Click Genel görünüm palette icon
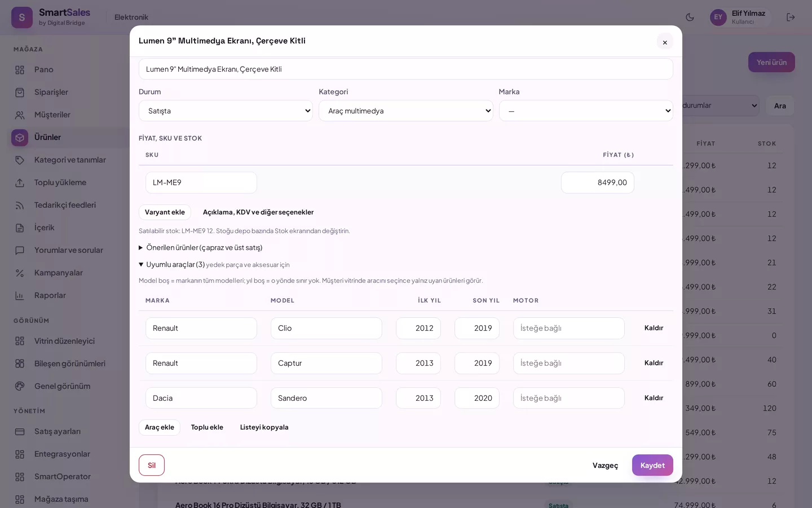The width and height of the screenshot is (812, 508). 20,386
